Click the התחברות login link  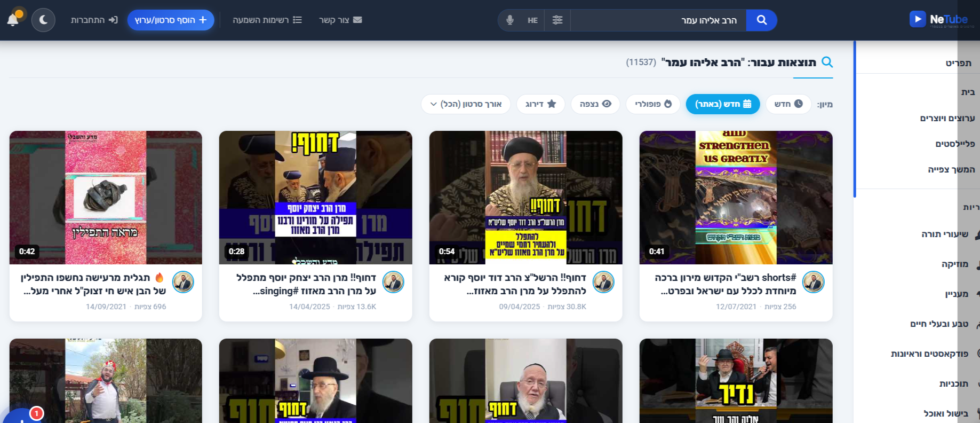(x=94, y=20)
